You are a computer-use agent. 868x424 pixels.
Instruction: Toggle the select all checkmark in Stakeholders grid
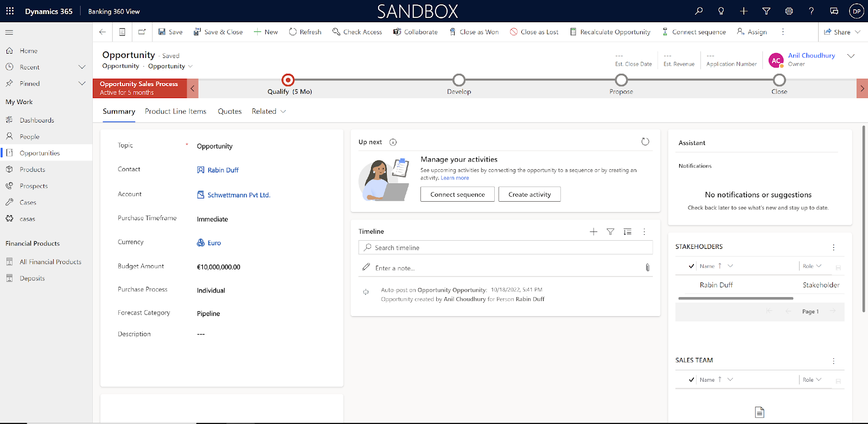pyautogui.click(x=691, y=266)
